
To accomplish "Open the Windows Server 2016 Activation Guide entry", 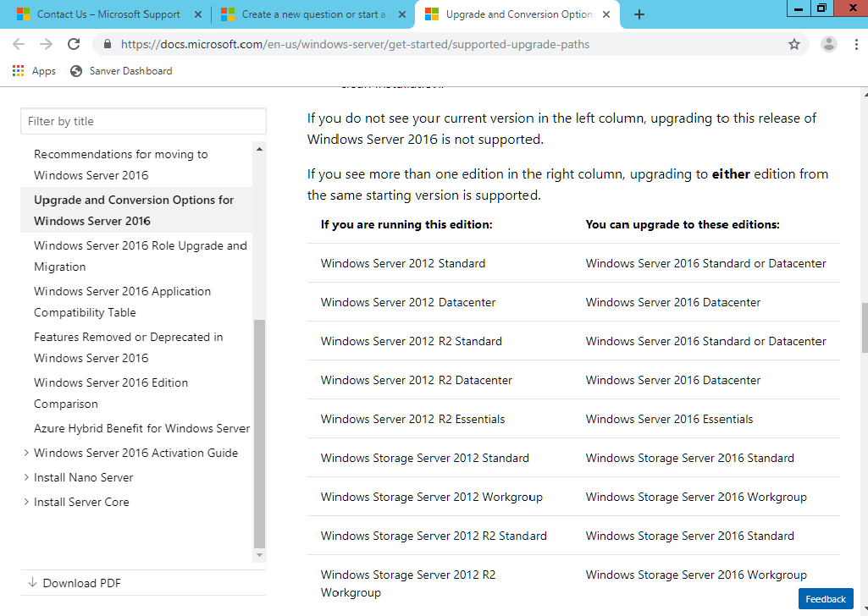I will point(135,453).
